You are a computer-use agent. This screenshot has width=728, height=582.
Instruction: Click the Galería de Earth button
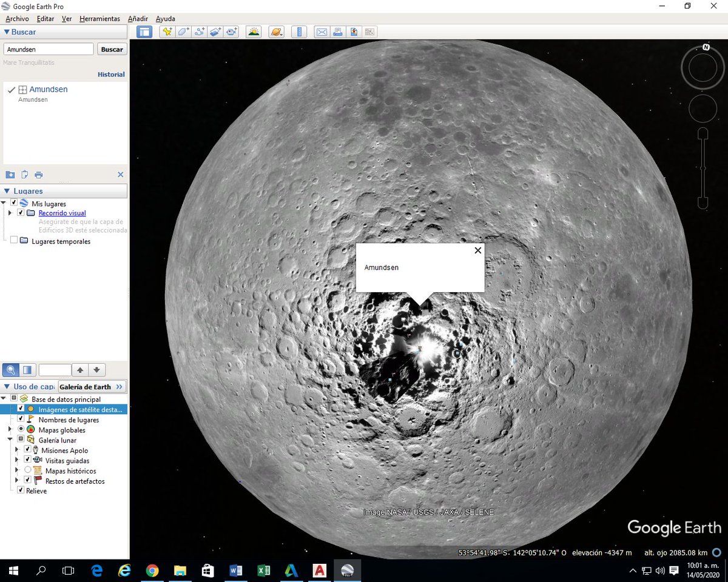point(91,387)
